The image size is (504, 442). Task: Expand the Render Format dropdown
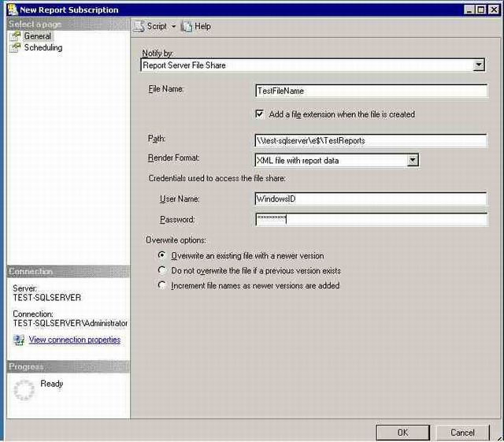413,160
